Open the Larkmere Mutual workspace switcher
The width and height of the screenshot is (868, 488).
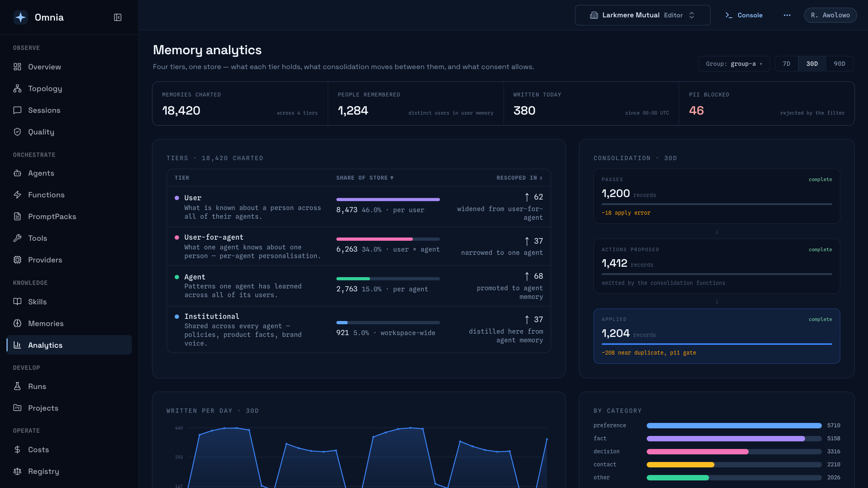pos(643,15)
